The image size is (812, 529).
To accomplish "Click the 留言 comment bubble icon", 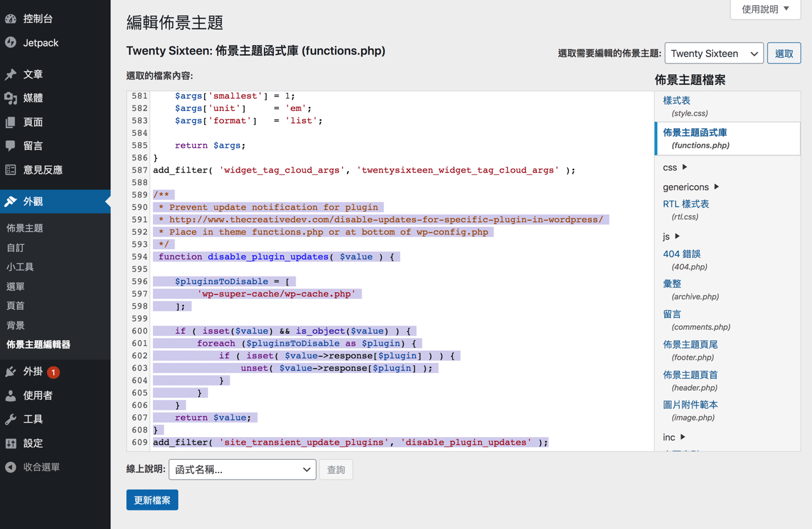I will (11, 146).
